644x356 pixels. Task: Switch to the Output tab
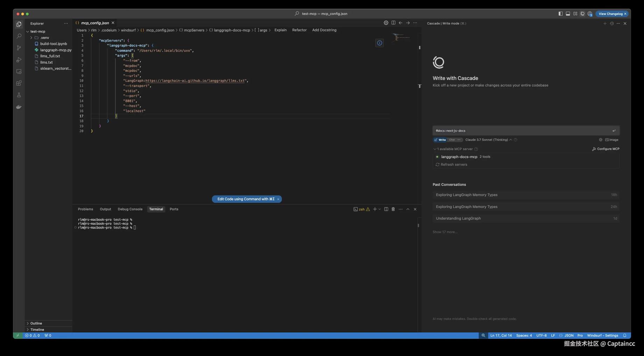[105, 209]
